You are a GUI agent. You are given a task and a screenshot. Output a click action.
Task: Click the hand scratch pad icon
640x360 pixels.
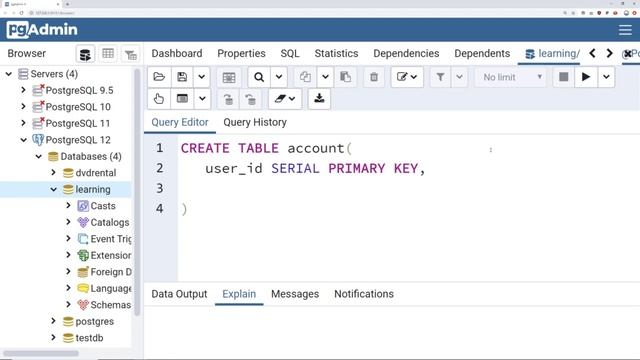(x=159, y=98)
